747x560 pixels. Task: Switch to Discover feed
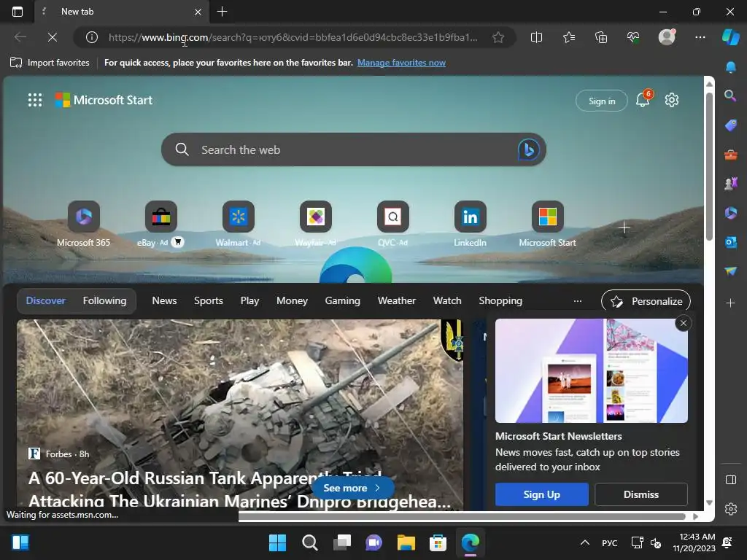46,300
